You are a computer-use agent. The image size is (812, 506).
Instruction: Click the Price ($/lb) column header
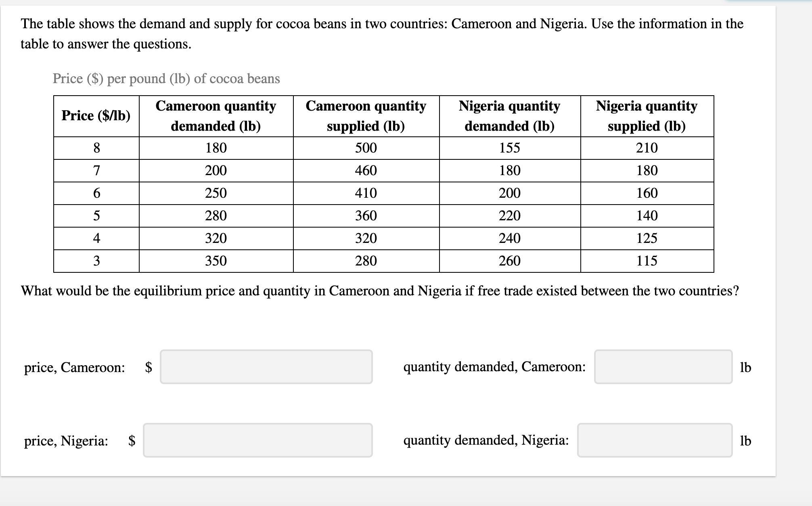96,116
